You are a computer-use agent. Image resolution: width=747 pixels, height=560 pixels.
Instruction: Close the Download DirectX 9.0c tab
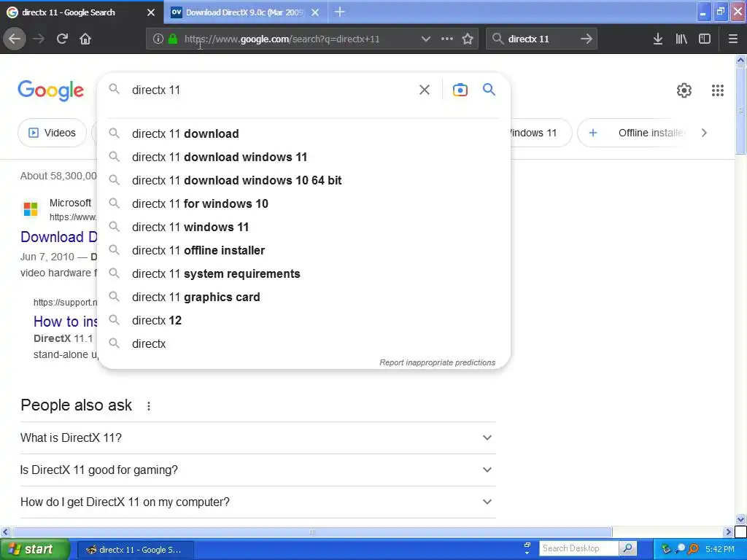[315, 12]
